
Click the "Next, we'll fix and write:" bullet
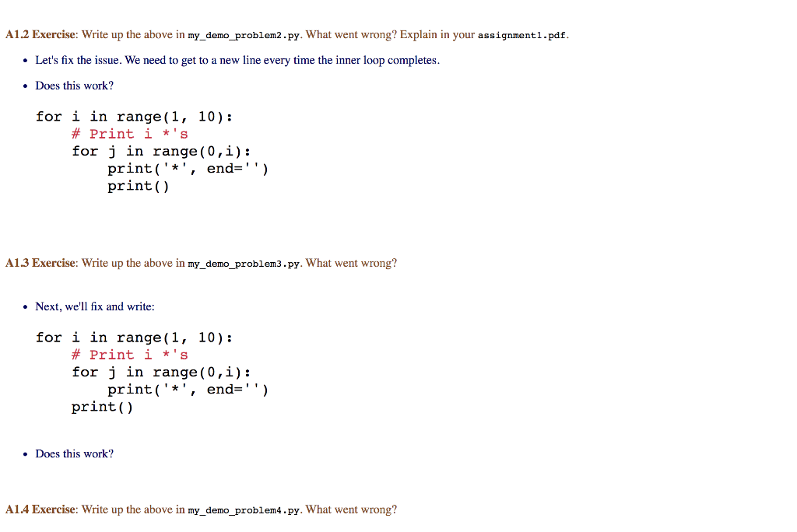pyautogui.click(x=94, y=306)
